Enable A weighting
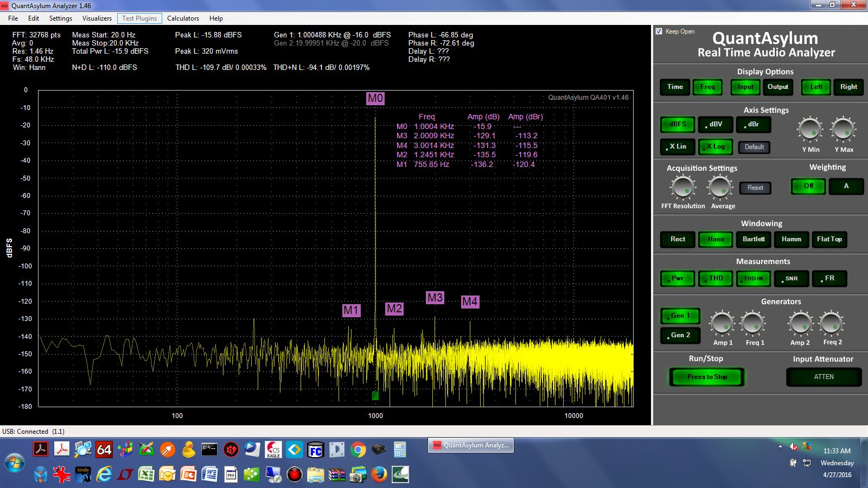The width and height of the screenshot is (868, 488). (x=846, y=186)
